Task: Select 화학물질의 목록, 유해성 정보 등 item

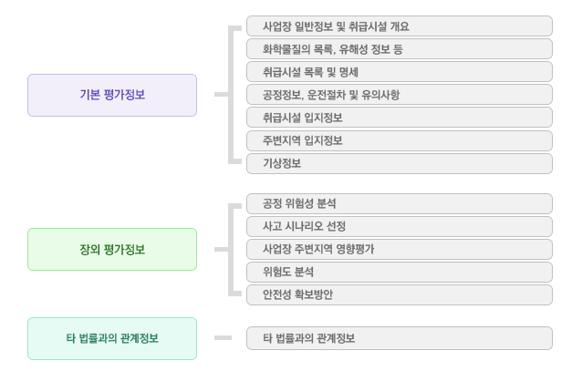Action: point(400,49)
